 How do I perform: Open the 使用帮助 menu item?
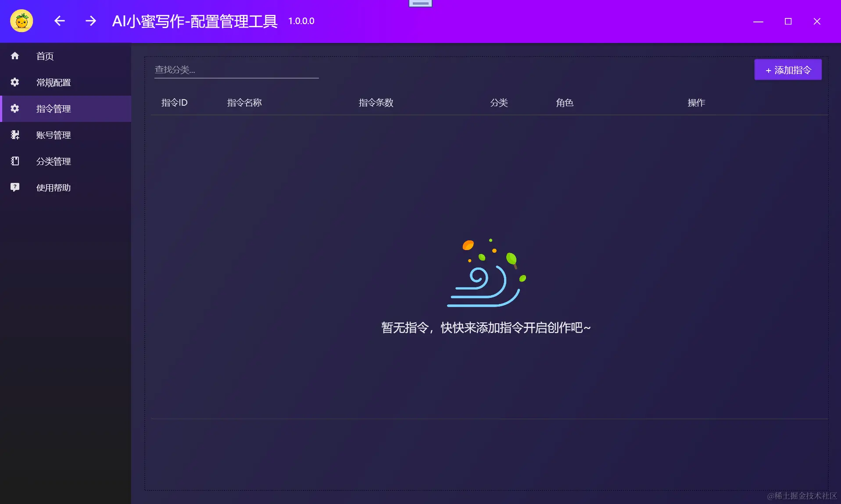tap(66, 188)
